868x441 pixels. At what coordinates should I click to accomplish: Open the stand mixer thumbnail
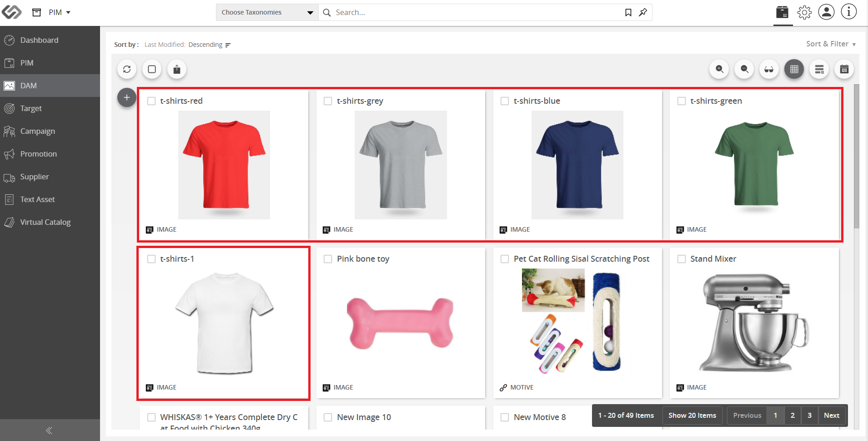[x=754, y=323]
